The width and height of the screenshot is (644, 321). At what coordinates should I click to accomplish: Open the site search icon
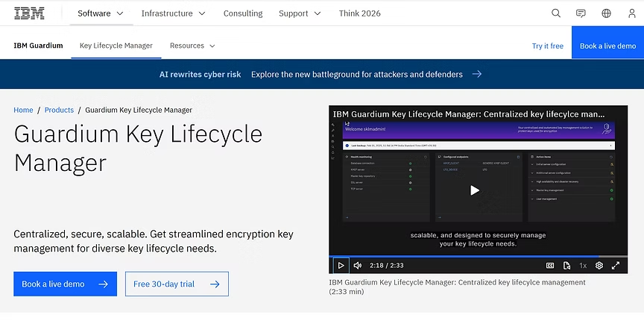coord(556,13)
